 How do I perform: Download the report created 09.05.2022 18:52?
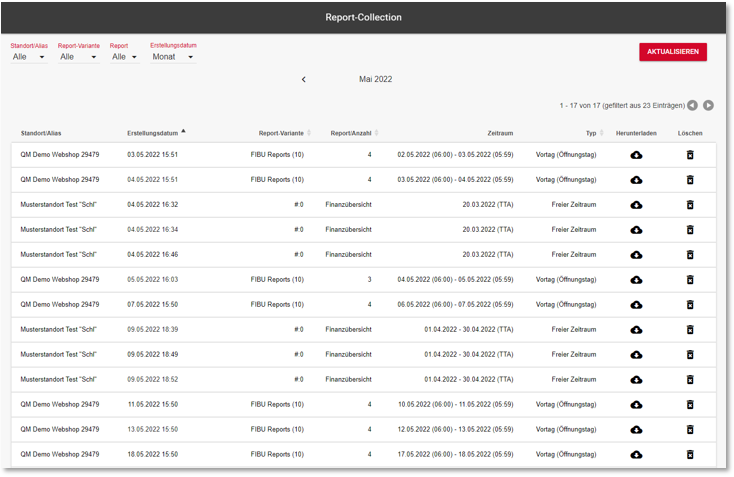point(636,380)
